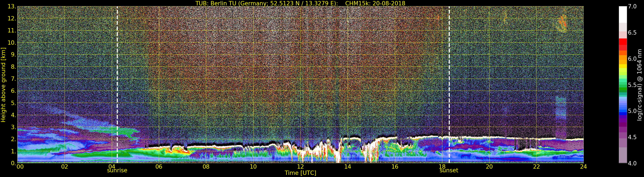Click the 00 tick on the time axis
Screen dimensions: 644x177
(20, 167)
